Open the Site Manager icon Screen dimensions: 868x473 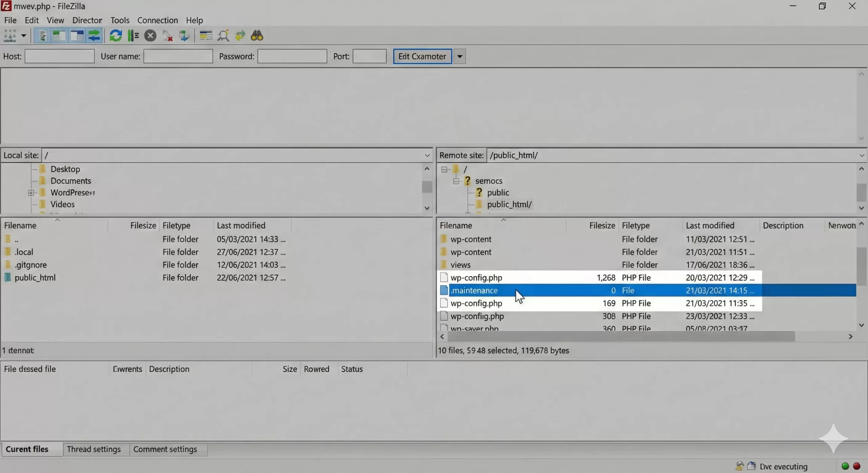tap(10, 36)
